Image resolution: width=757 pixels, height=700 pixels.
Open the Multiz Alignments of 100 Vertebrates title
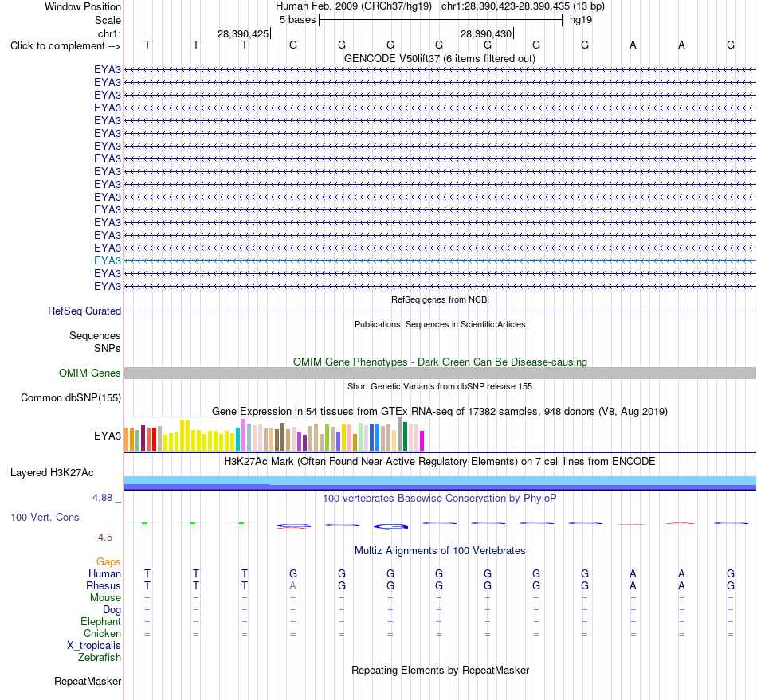(x=440, y=551)
